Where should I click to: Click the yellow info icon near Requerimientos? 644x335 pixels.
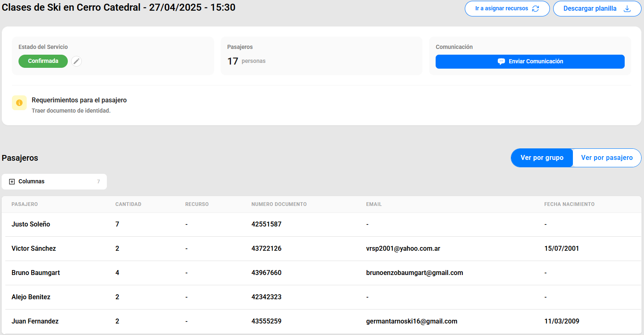point(19,103)
